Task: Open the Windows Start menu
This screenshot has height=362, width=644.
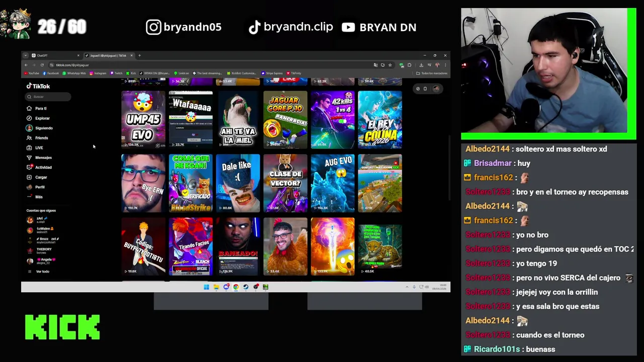Action: click(206, 287)
